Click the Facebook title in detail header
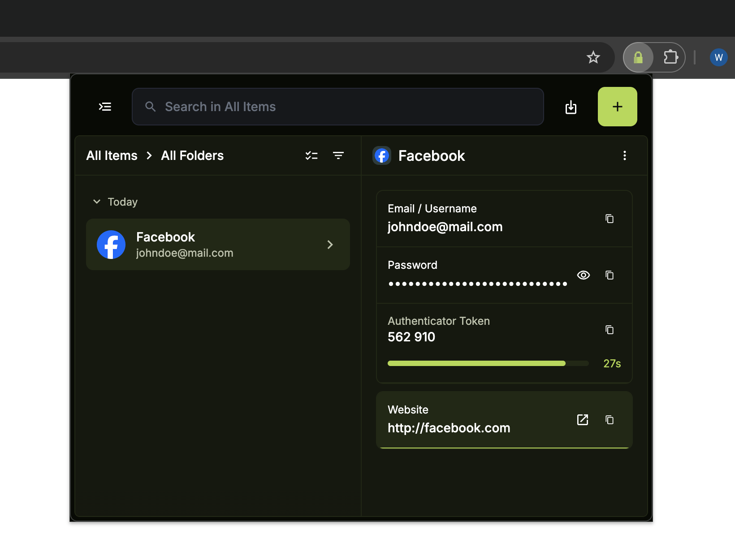This screenshot has height=560, width=735. coord(432,155)
